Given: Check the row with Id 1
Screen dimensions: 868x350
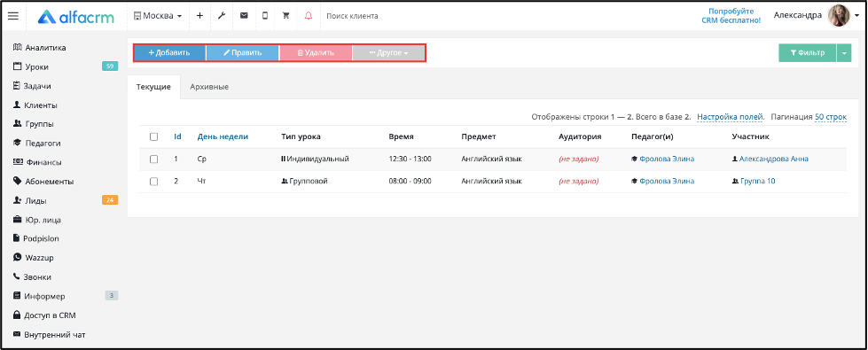Looking at the screenshot, I should click(x=154, y=159).
